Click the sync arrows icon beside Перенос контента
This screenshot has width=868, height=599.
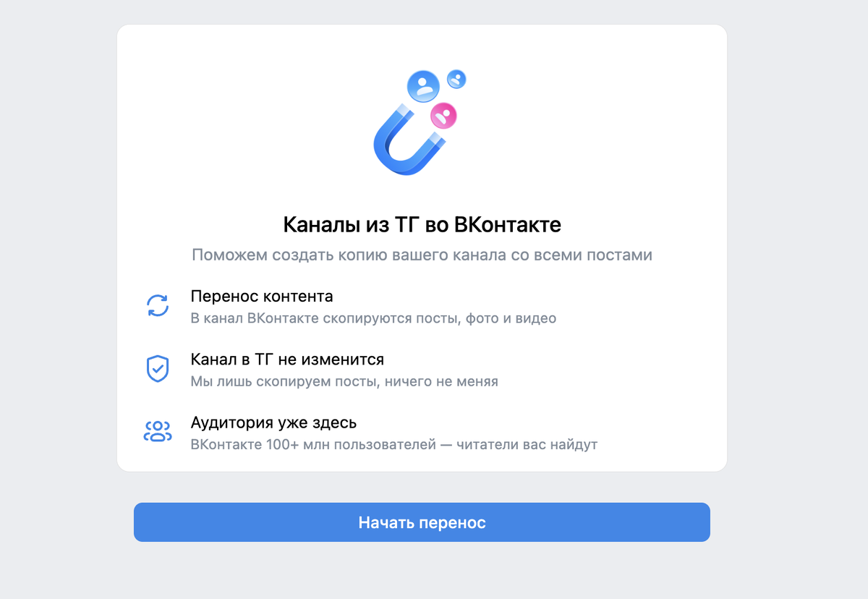click(158, 305)
